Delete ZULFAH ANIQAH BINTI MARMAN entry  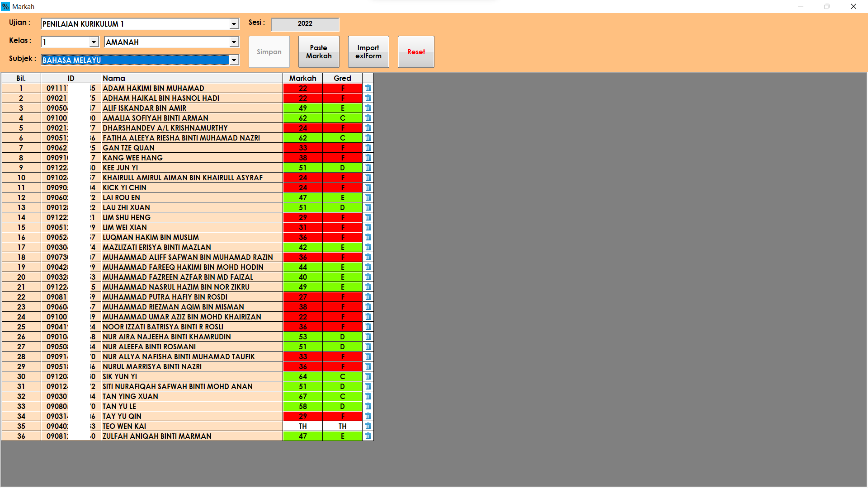coord(368,436)
